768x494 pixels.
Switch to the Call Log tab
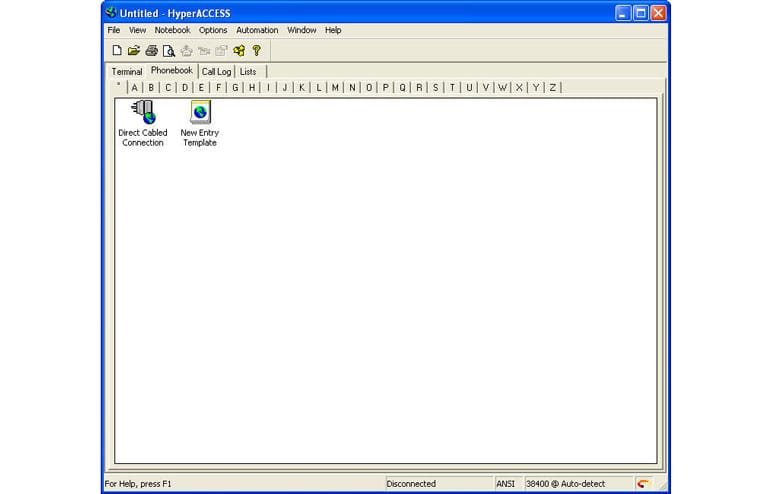[216, 72]
